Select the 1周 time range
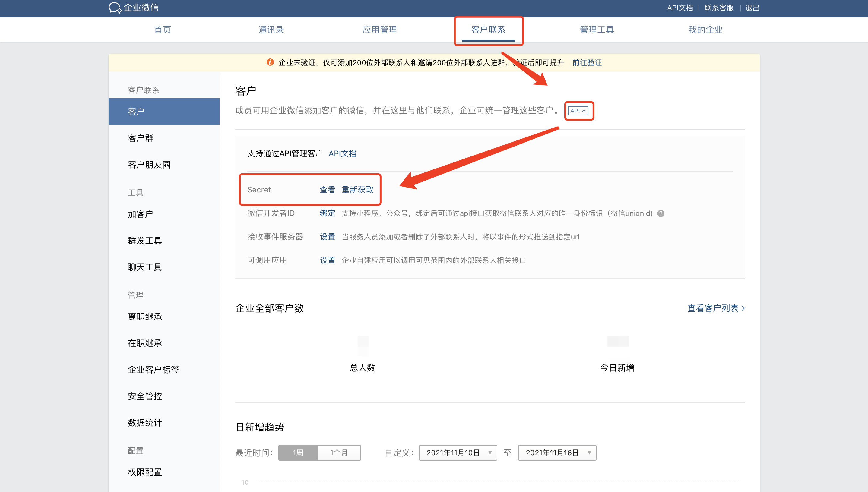 [298, 453]
